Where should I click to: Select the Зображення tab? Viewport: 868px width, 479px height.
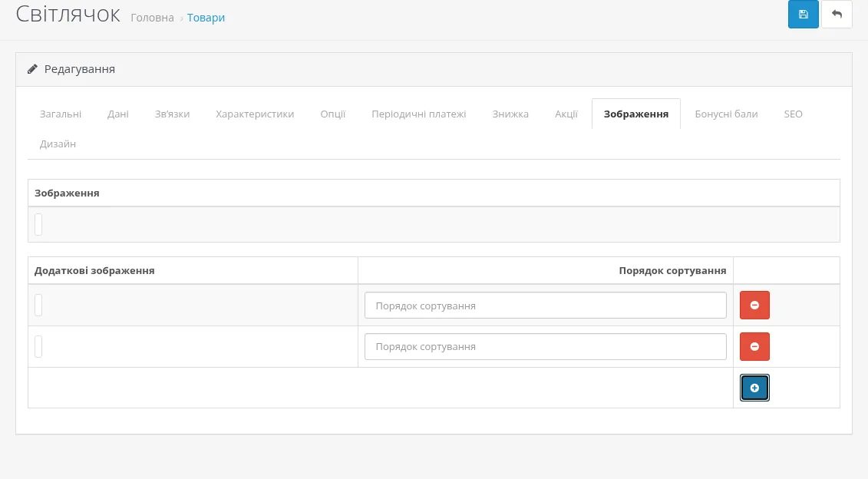tap(636, 114)
